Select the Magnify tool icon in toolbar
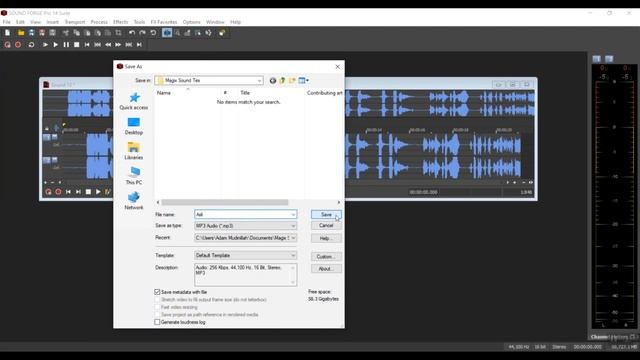Screen dimensions: 640x360 (178, 33)
